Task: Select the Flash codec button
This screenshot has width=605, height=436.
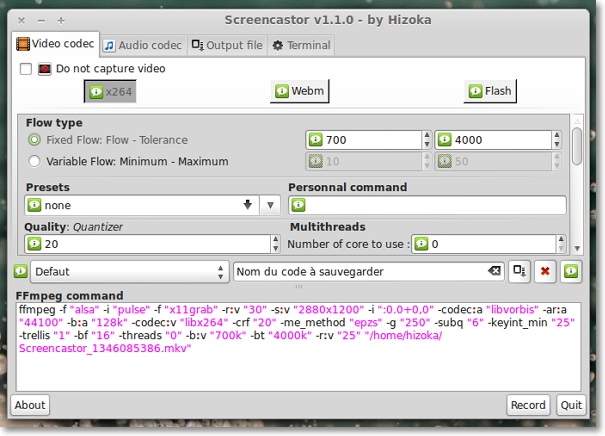Action: point(490,91)
